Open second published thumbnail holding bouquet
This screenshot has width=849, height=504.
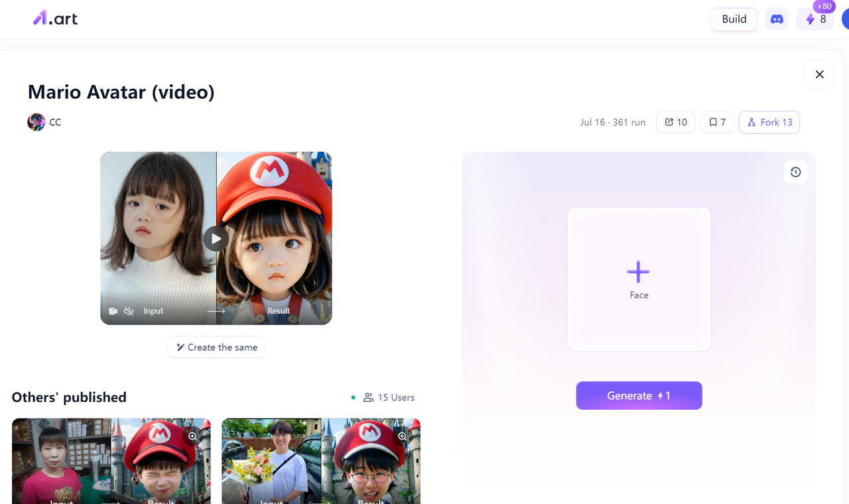pos(321,461)
